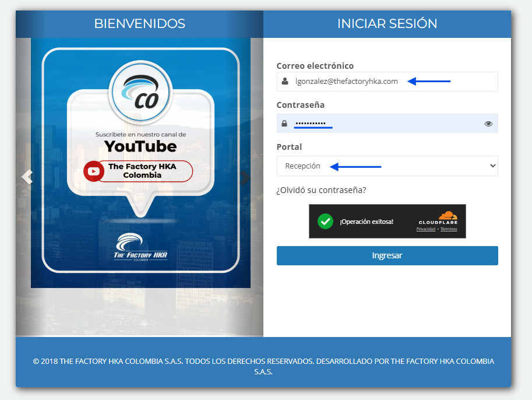Click the green success checkmark icon
The height and width of the screenshot is (400, 532).
[x=325, y=222]
